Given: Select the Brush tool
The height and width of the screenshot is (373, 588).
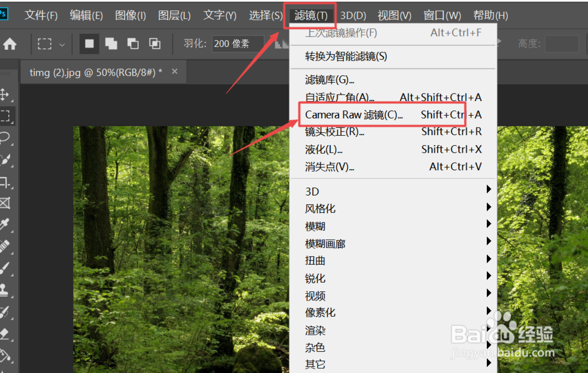Looking at the screenshot, I should (x=5, y=268).
